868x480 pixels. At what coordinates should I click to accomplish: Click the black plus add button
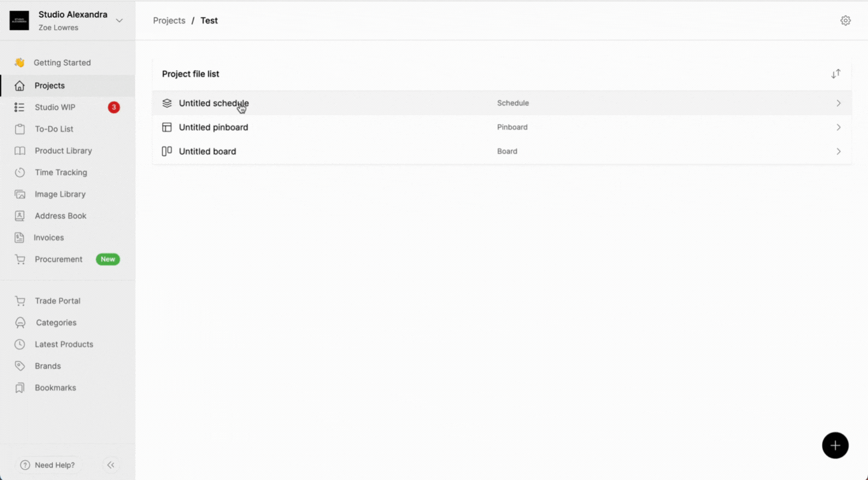click(835, 446)
